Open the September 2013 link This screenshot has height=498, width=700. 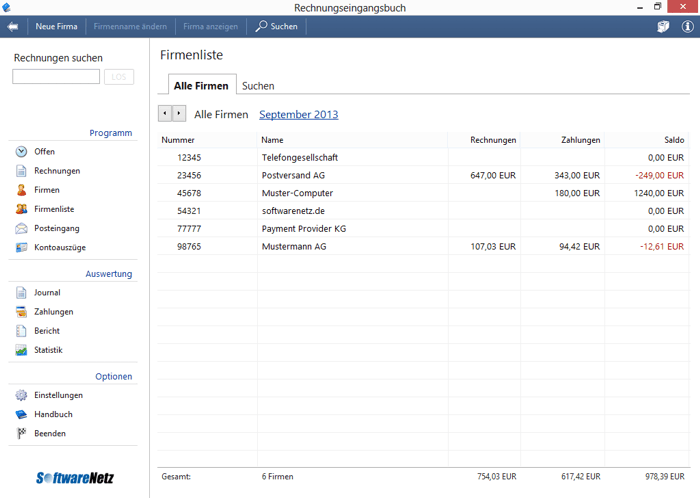tap(298, 115)
